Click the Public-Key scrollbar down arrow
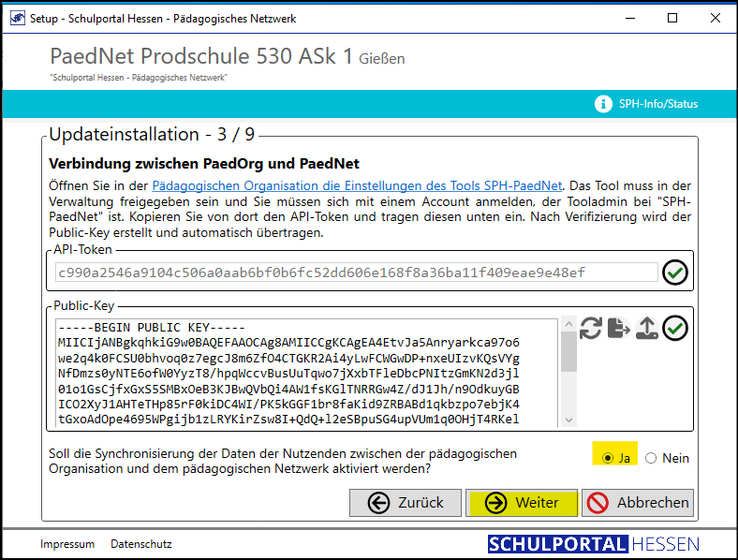This screenshot has width=738, height=560. point(568,420)
